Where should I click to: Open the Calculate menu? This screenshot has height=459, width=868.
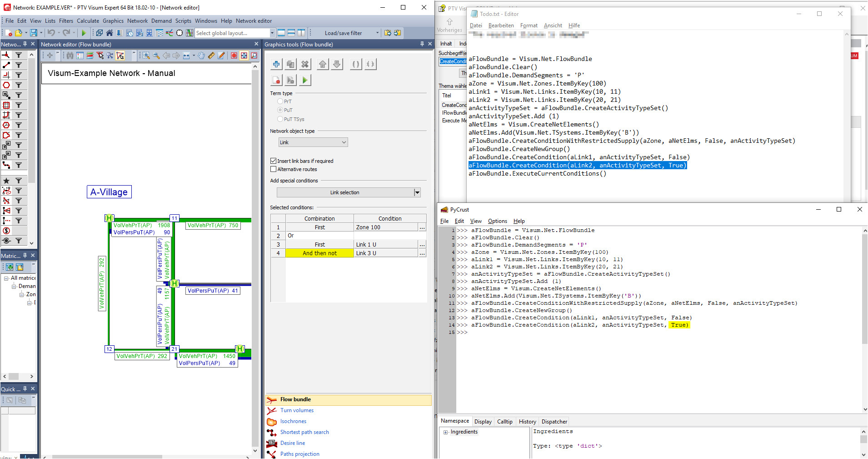click(x=88, y=21)
